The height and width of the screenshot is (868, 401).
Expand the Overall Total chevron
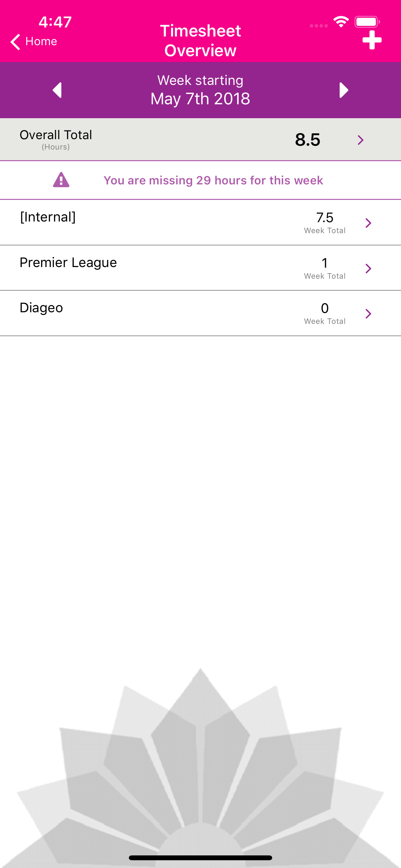coord(361,140)
